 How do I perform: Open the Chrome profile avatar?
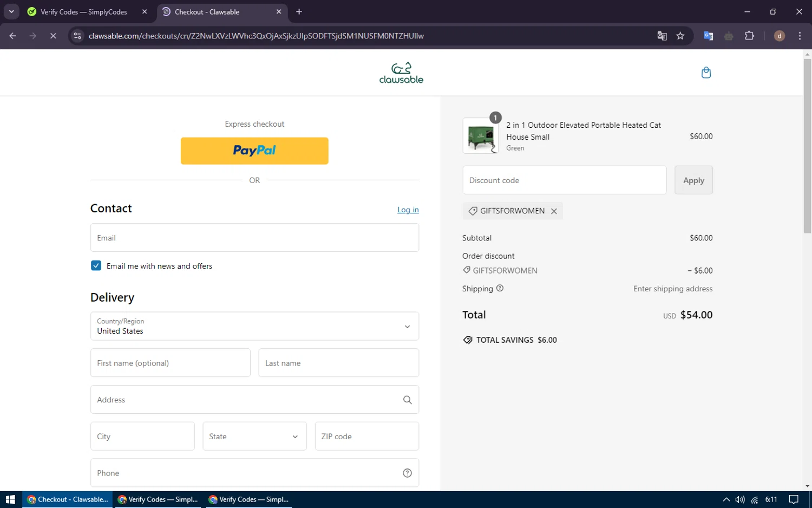tap(780, 36)
